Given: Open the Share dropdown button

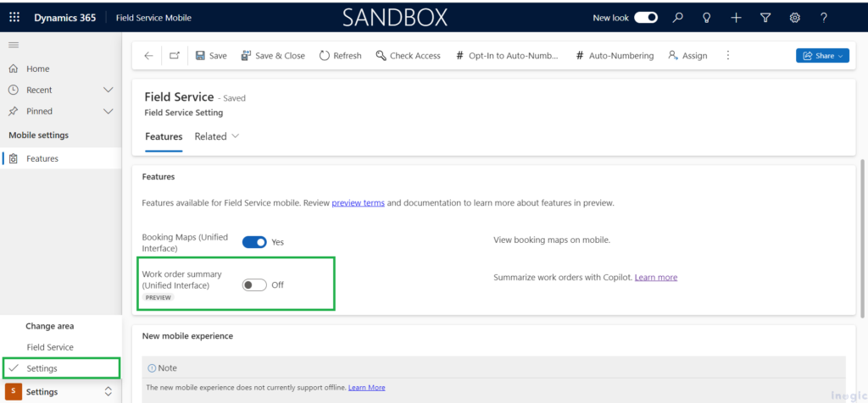Looking at the screenshot, I should coord(821,56).
